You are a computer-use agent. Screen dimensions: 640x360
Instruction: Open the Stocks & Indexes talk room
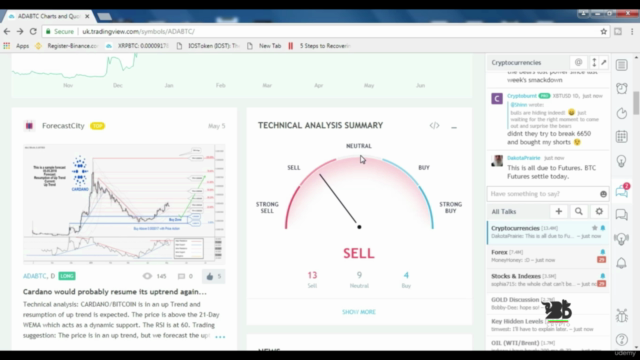pos(547,280)
